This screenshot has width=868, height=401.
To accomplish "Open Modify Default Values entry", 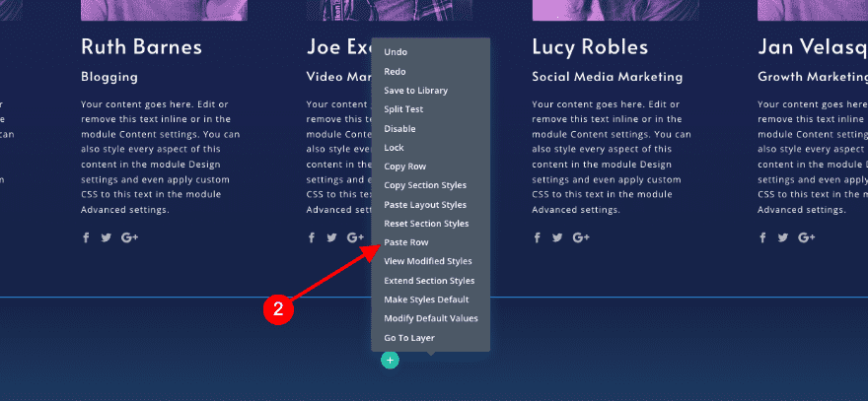I will coord(431,318).
